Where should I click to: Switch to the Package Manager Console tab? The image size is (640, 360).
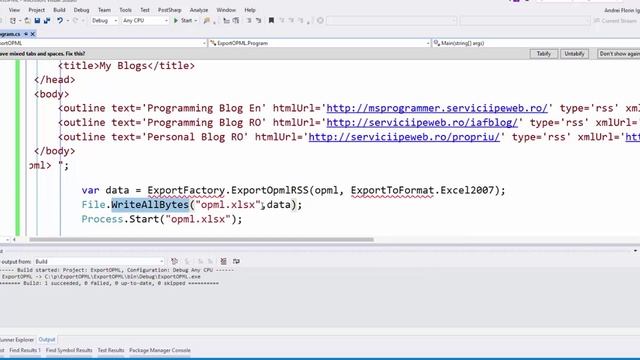pyautogui.click(x=160, y=350)
